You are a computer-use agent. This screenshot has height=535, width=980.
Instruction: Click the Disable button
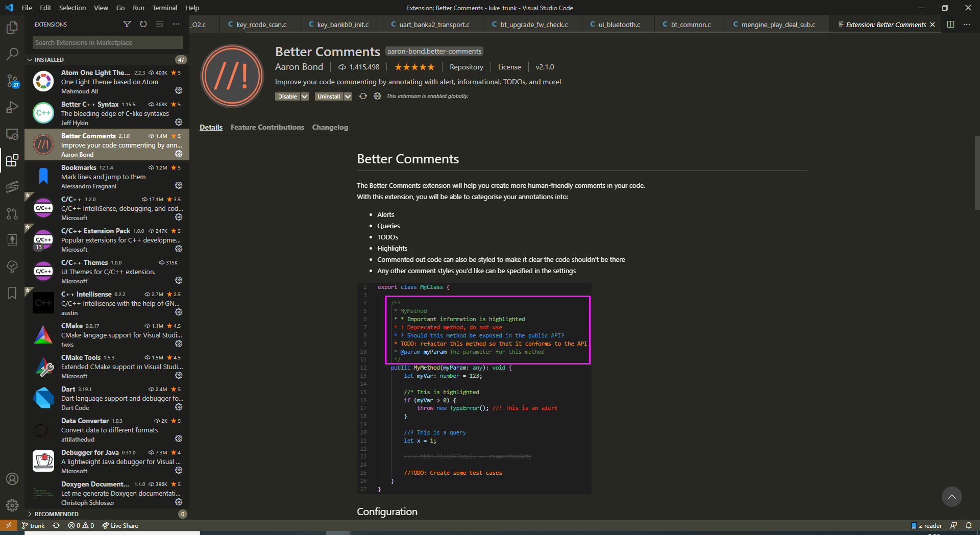287,96
